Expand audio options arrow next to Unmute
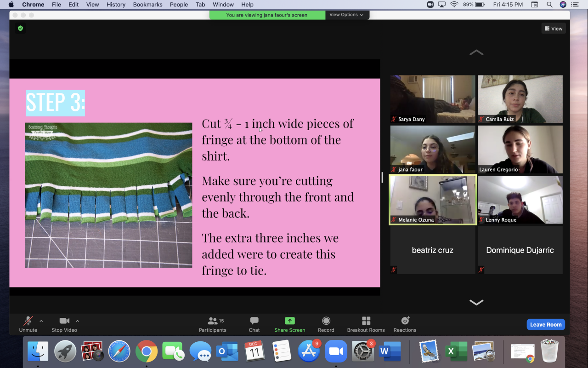 (x=41, y=321)
